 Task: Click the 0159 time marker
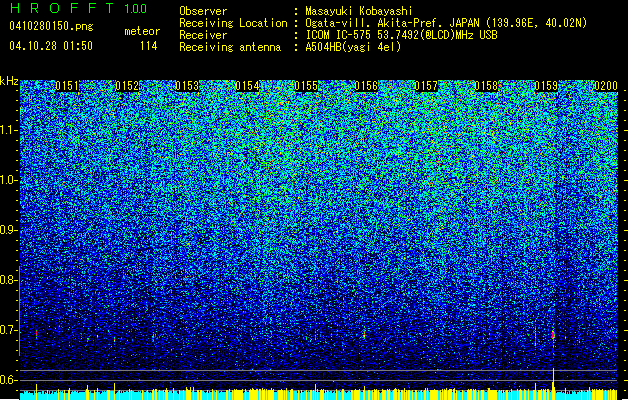(x=546, y=86)
